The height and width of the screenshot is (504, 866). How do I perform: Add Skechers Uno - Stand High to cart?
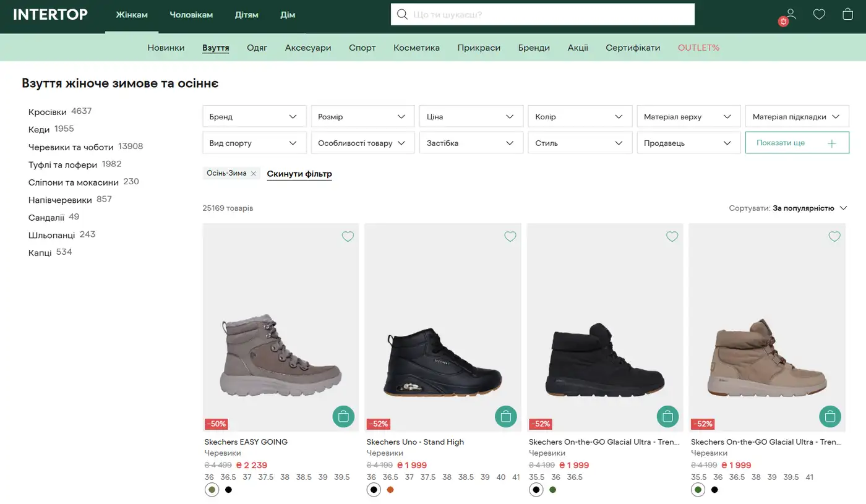(505, 416)
